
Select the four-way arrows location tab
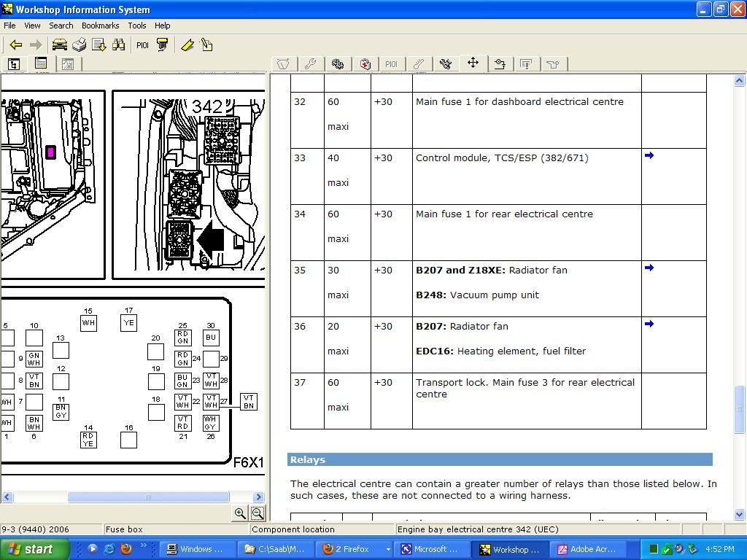coord(473,63)
